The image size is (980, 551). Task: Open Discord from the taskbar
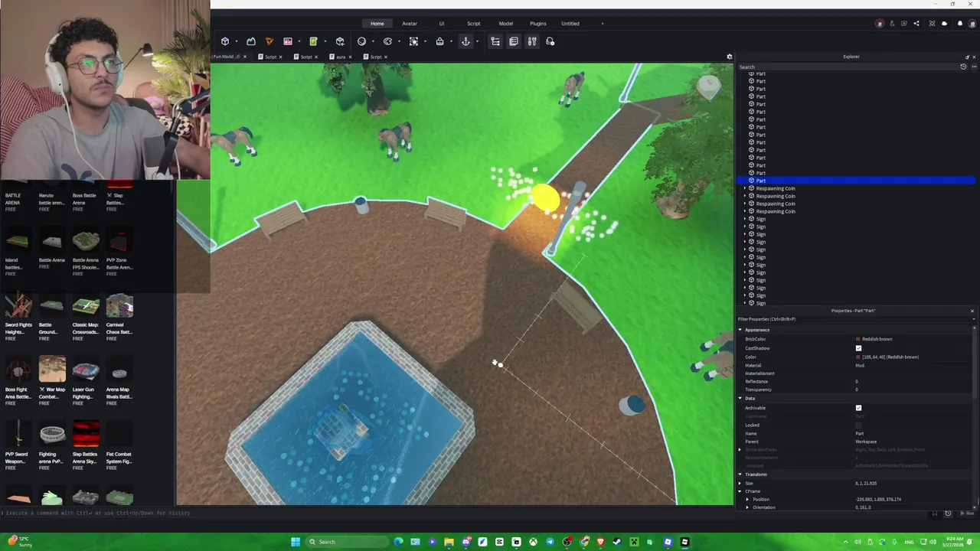465,542
